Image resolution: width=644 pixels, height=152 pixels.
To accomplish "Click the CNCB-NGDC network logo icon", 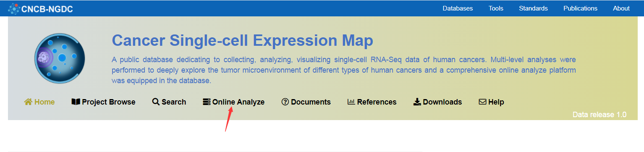I will (14, 8).
